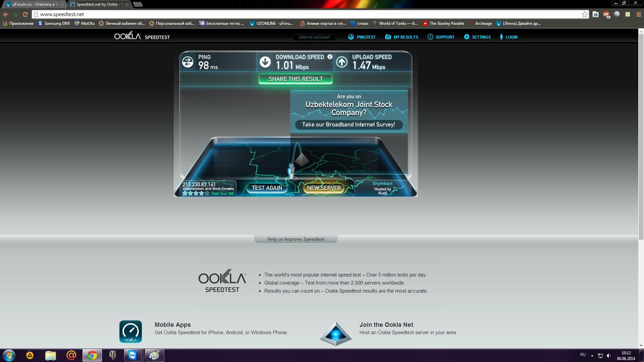This screenshot has height=362, width=644.
Task: Open the Samsung DIVE bookmark
Action: [54, 23]
